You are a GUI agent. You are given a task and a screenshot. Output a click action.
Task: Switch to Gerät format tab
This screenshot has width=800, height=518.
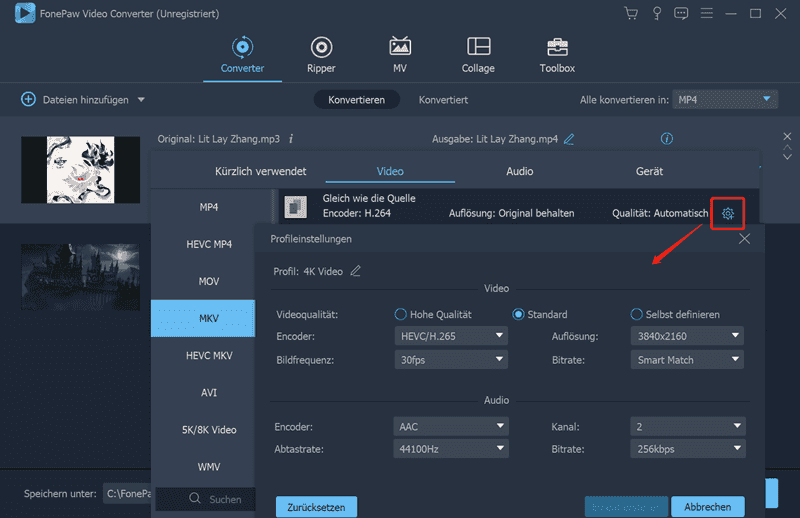(x=649, y=171)
